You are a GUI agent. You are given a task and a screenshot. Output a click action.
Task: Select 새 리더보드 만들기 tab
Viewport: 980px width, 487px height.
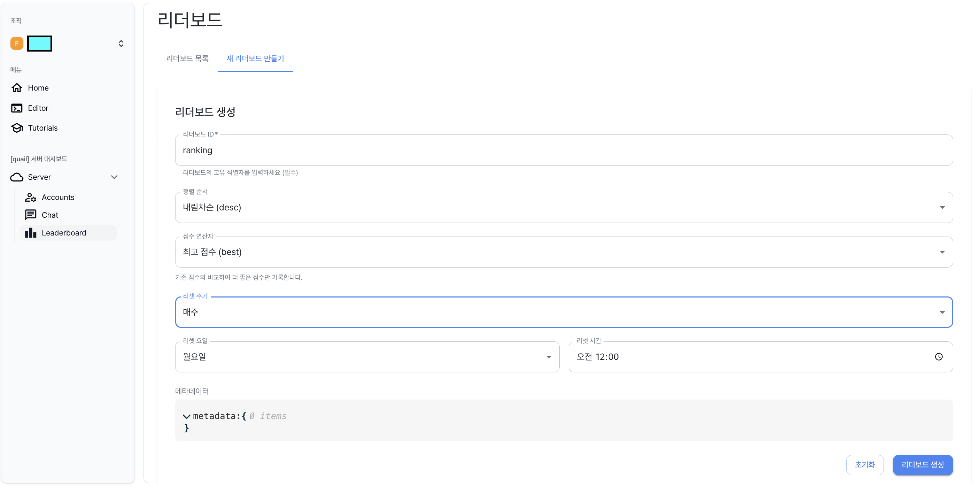[255, 59]
